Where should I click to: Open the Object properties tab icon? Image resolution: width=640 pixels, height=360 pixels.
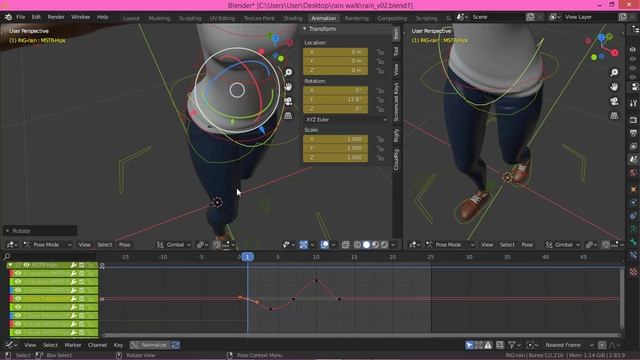633,189
